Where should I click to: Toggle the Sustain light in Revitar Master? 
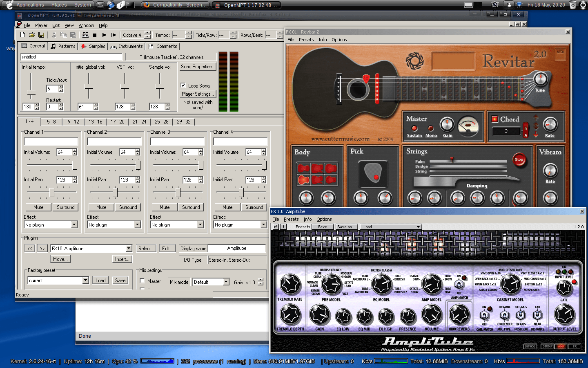pos(414,128)
